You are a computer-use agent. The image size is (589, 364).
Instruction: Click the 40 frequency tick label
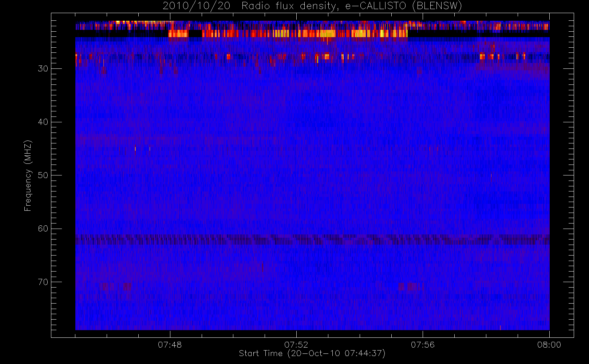pos(43,122)
